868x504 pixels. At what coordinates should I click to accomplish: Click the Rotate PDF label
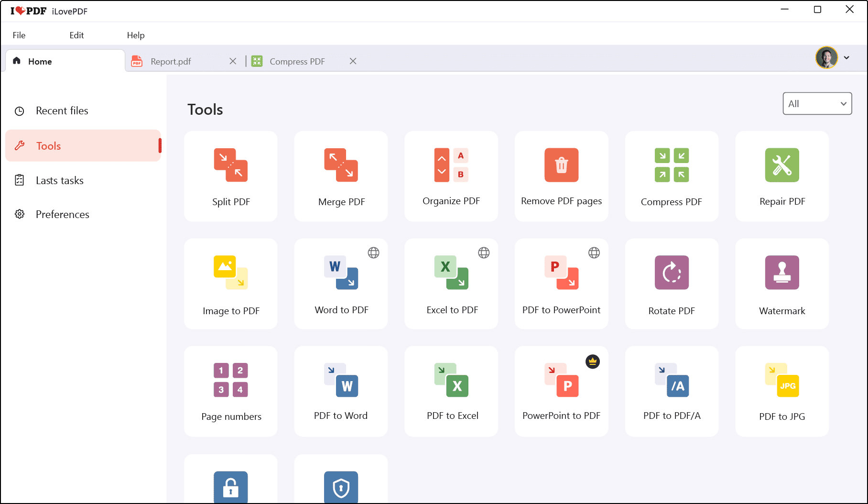point(672,311)
